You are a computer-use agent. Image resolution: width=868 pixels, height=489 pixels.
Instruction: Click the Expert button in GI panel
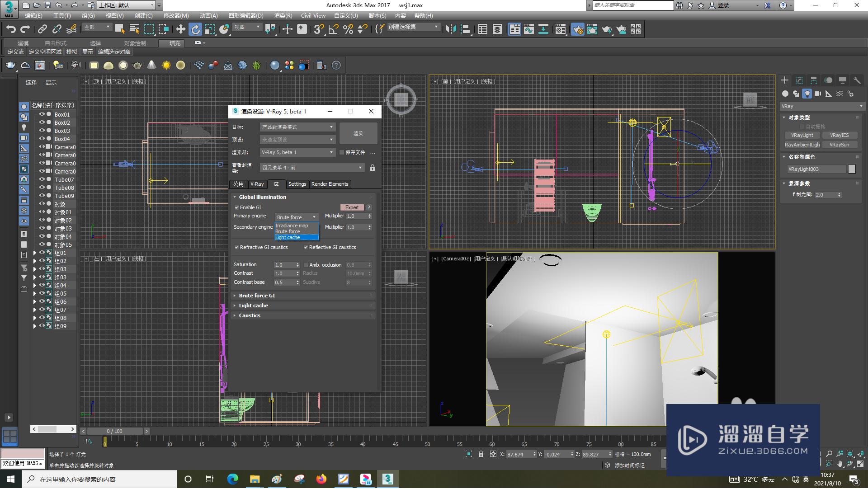coord(352,207)
